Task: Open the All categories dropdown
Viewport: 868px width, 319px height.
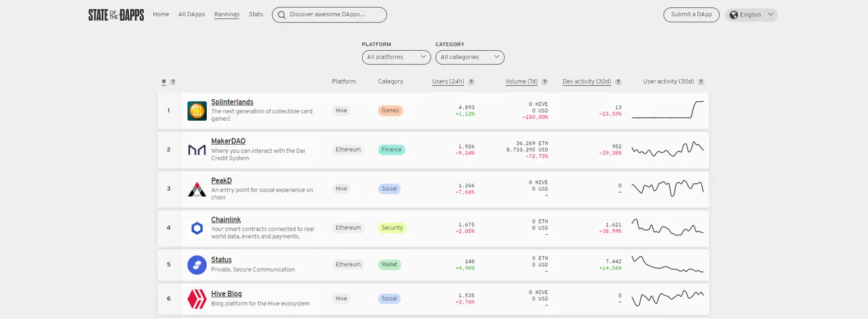Action: point(469,57)
